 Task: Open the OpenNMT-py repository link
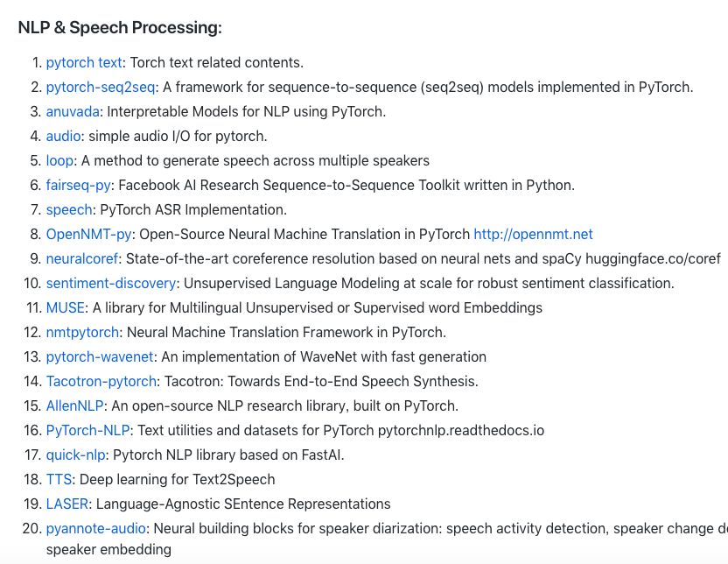click(x=89, y=235)
